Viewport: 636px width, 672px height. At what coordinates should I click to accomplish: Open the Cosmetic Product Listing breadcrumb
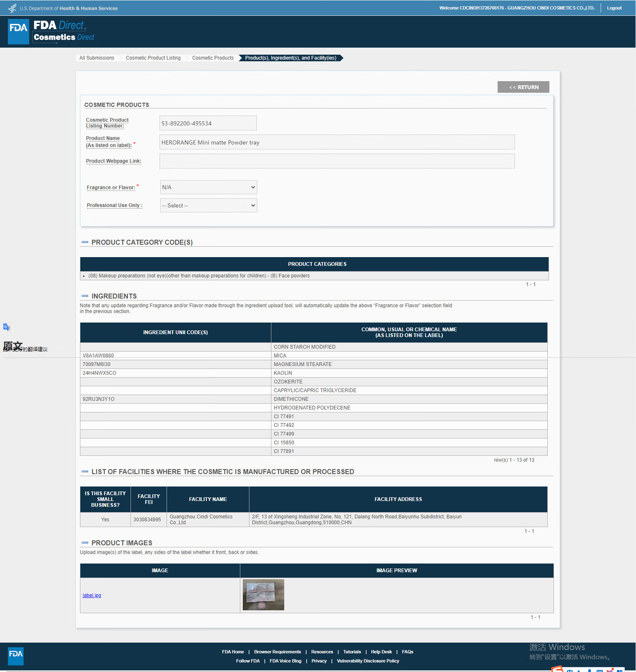point(153,58)
